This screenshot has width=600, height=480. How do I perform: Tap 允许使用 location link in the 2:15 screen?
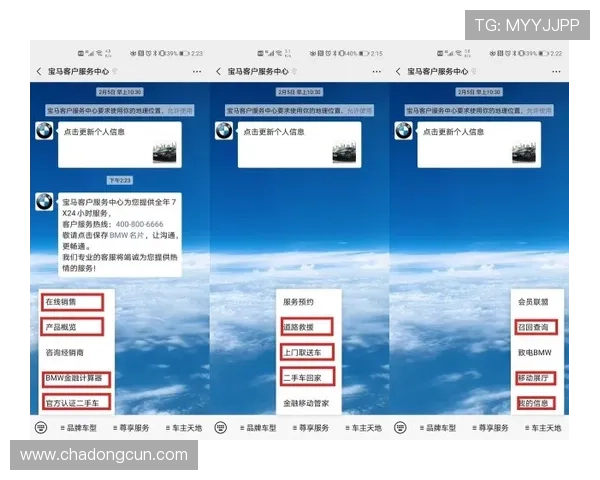359,111
